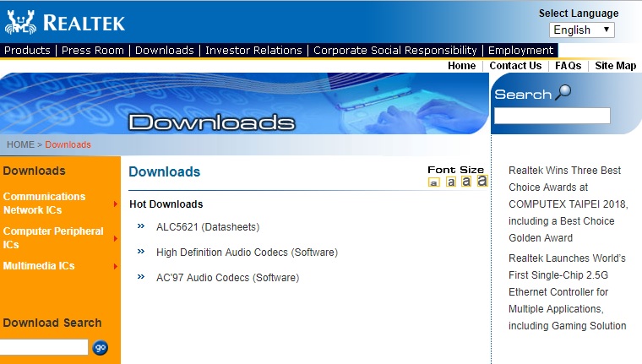Image resolution: width=642 pixels, height=364 pixels.
Task: Open High Definition Audio Codecs link
Action: click(247, 253)
